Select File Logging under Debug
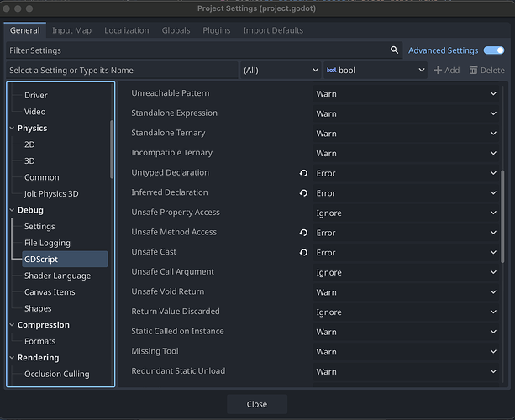Viewport: 515px width, 420px height. pos(47,243)
